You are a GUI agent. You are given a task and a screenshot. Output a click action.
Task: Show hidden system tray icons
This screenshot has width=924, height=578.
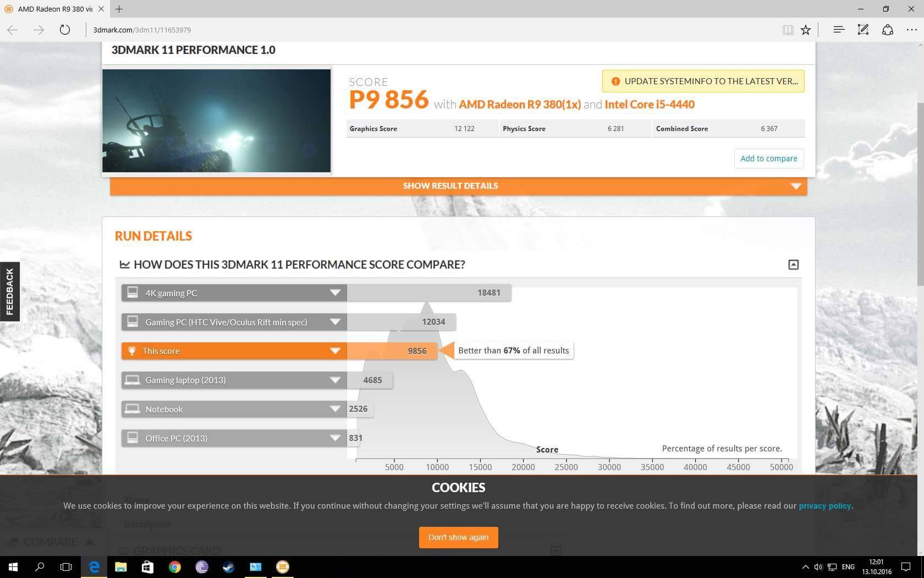pyautogui.click(x=805, y=567)
